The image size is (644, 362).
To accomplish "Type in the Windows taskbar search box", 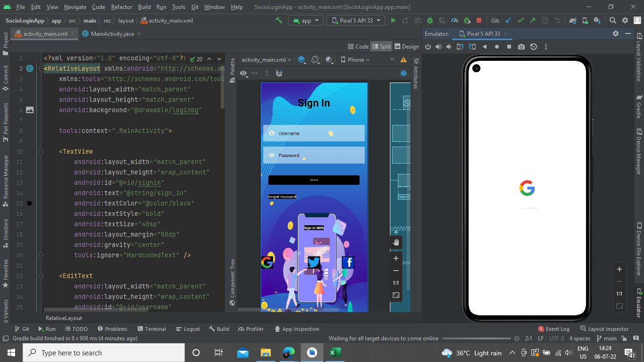I will coord(104,353).
